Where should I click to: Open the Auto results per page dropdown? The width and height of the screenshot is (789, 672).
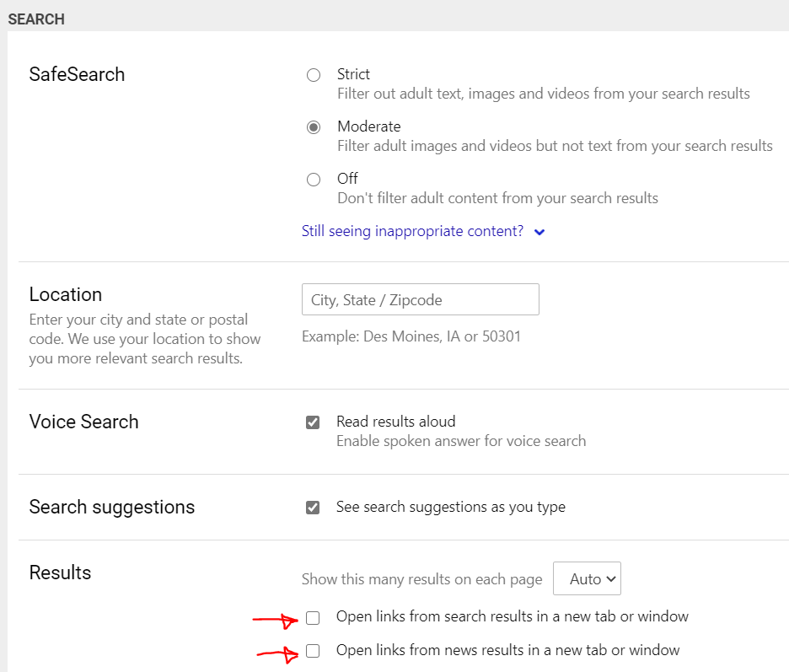[587, 578]
